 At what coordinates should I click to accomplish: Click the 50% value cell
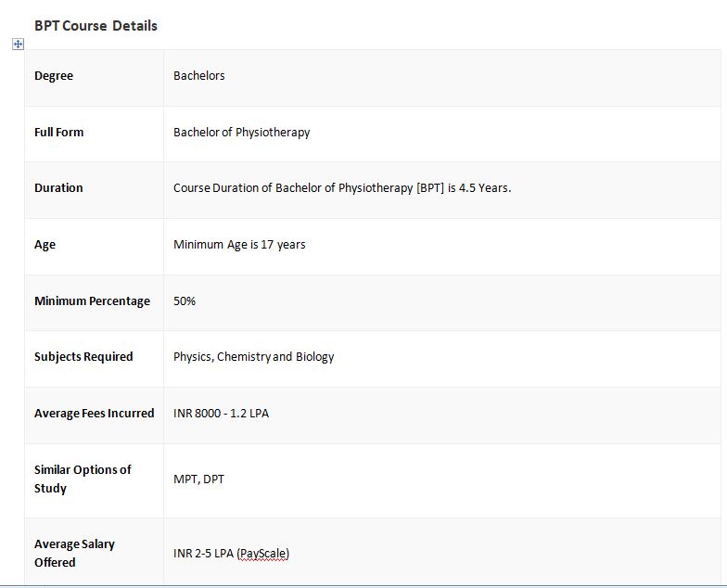coord(442,302)
